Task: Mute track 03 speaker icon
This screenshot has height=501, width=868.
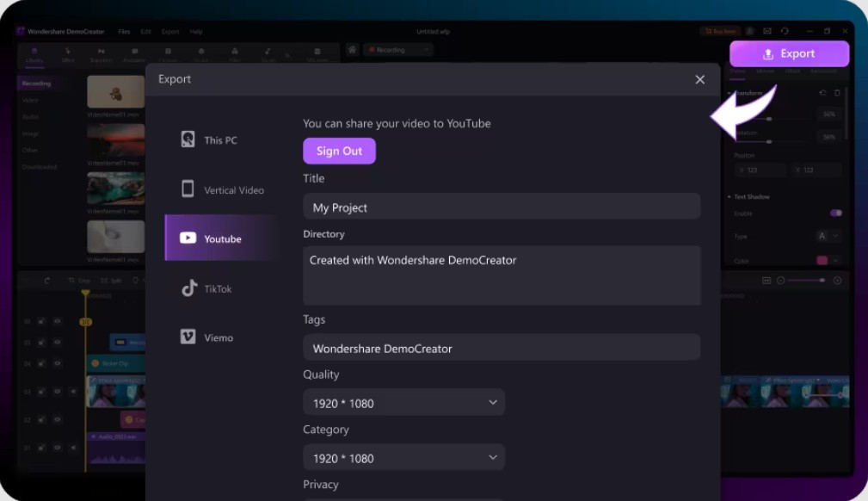Action: point(72,392)
